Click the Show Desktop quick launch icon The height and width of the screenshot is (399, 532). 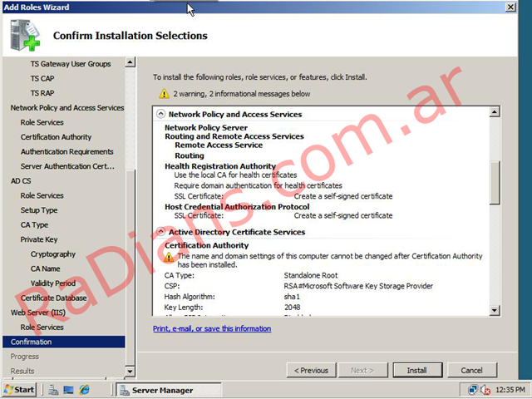point(69,390)
